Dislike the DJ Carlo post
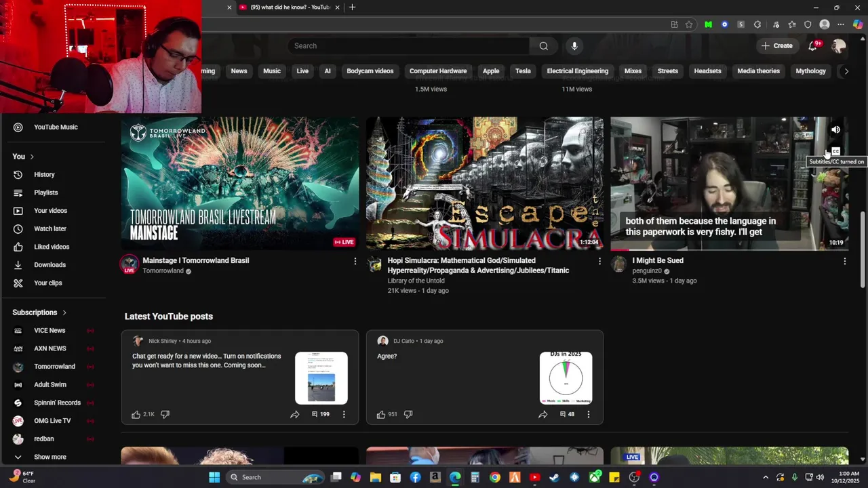The height and width of the screenshot is (488, 868). pos(408,414)
